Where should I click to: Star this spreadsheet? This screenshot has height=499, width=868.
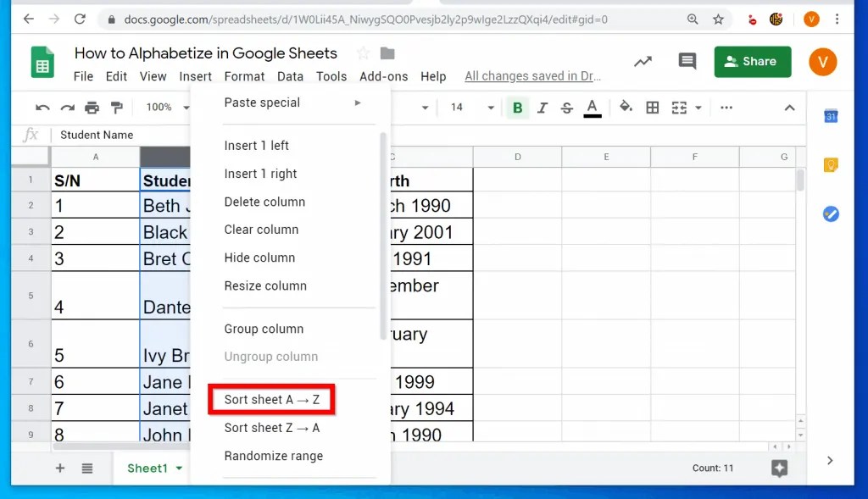[x=363, y=53]
